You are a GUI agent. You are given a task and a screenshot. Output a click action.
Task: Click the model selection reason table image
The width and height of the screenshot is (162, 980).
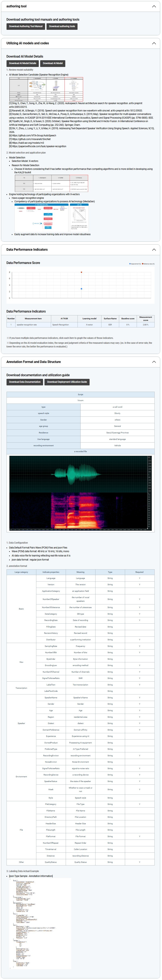click(x=51, y=183)
